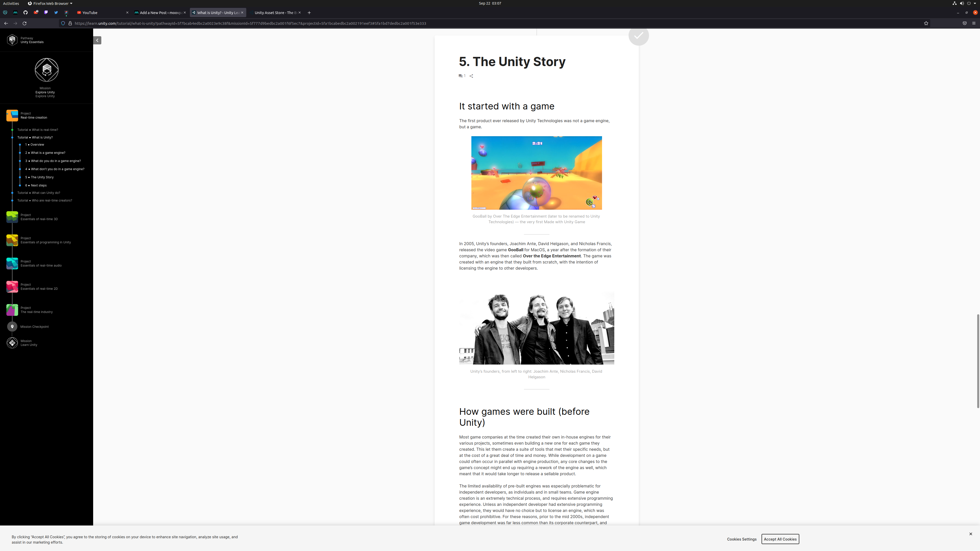Click the Essentials of programming in Unity icon
980x551 pixels.
12,240
